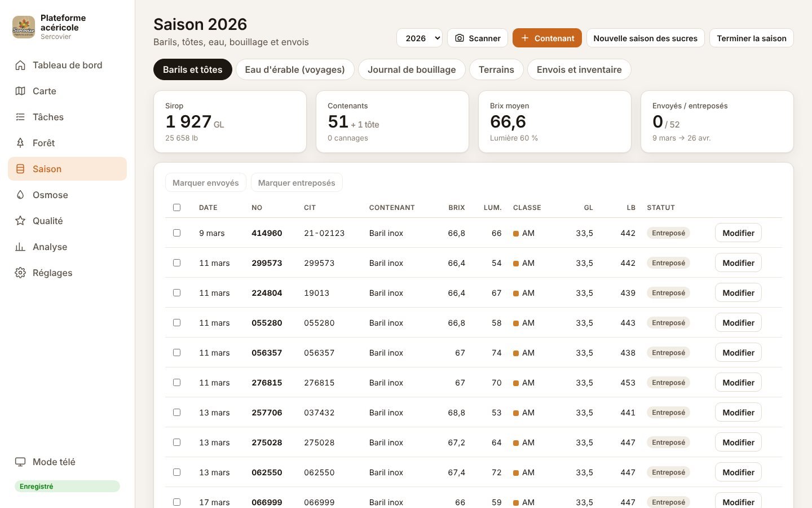Click the Marquer entreposés button
The width and height of the screenshot is (812, 508).
[x=297, y=182]
